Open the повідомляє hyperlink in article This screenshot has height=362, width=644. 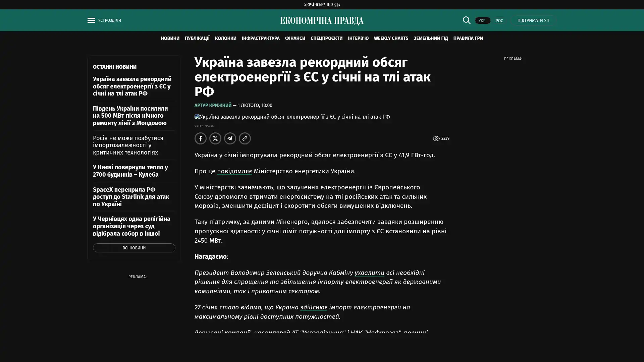pos(234,171)
